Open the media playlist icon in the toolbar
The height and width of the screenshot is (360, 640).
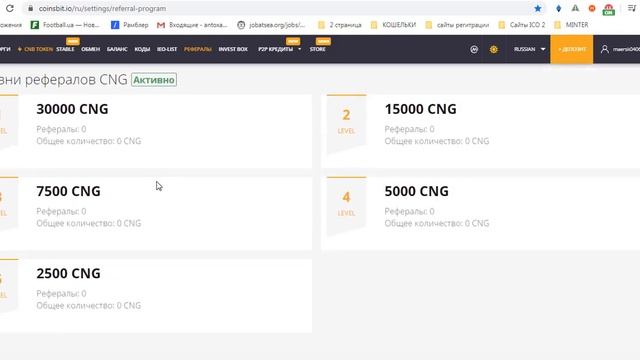(632, 8)
